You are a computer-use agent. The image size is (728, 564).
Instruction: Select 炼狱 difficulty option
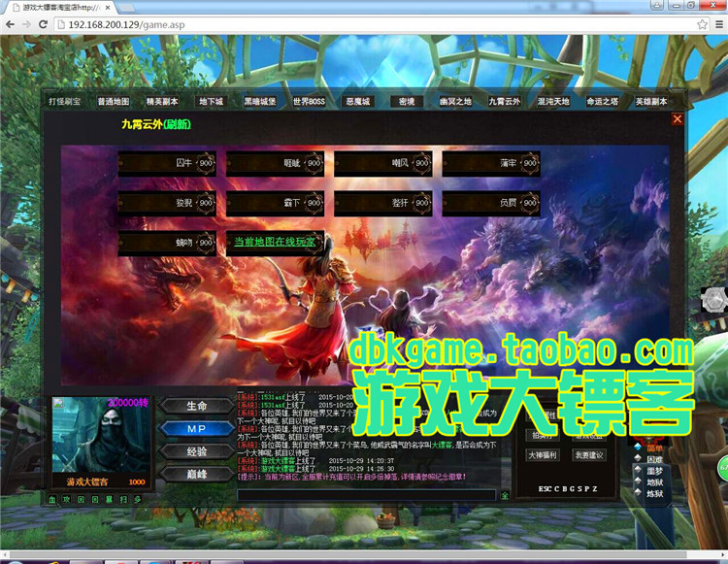point(654,493)
